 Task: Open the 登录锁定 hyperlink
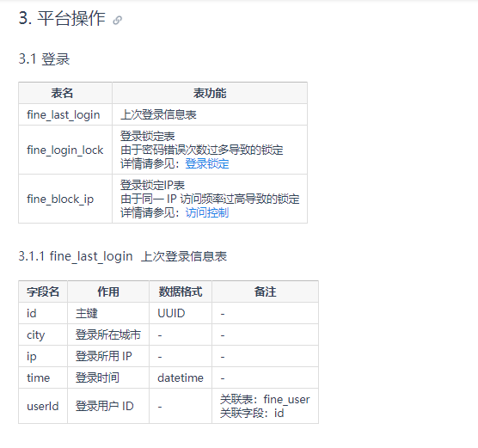click(207, 163)
